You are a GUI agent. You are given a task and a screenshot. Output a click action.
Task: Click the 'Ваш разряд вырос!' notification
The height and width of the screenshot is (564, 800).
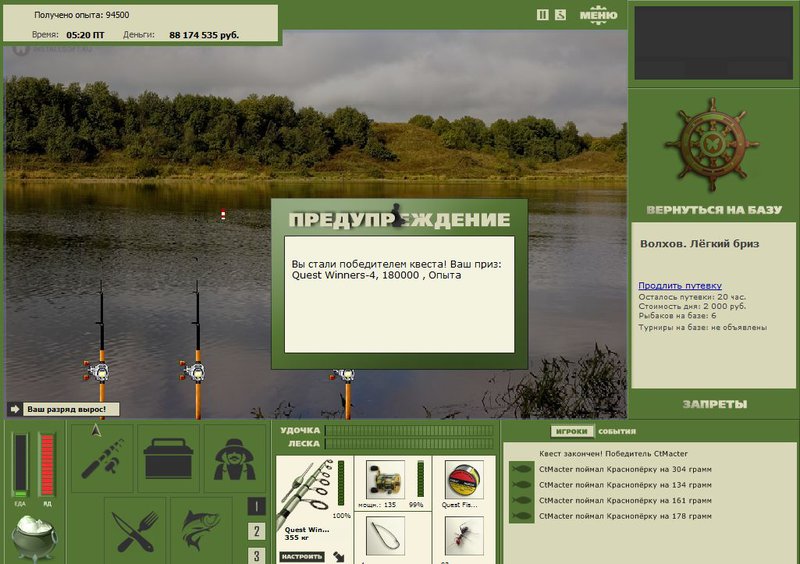click(71, 409)
